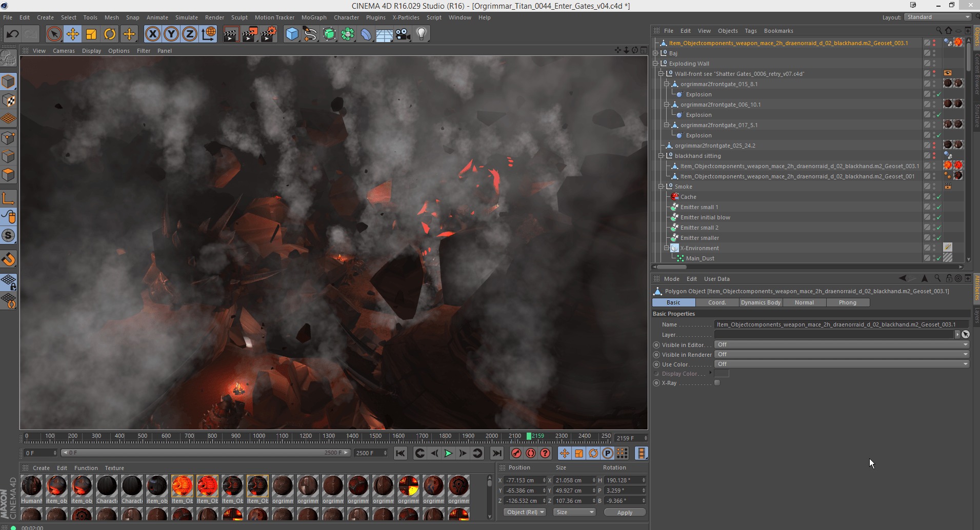Viewport: 980px width, 530px height.
Task: Switch to the Dynamics Body tab
Action: point(761,302)
